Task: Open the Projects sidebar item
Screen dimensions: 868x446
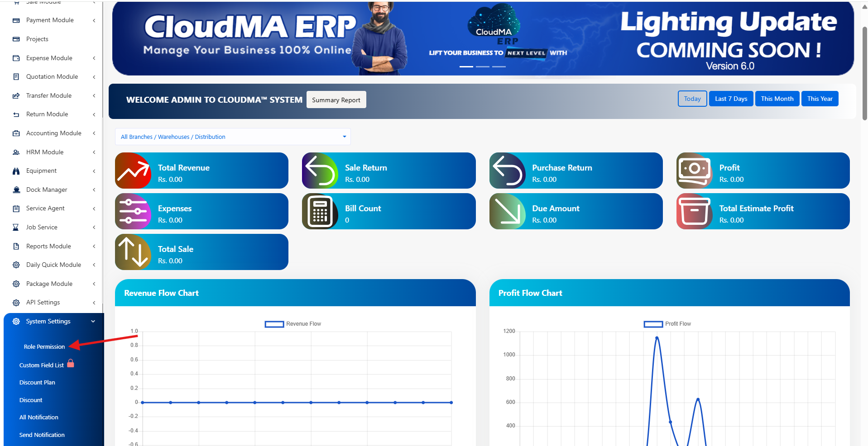Action: point(37,39)
